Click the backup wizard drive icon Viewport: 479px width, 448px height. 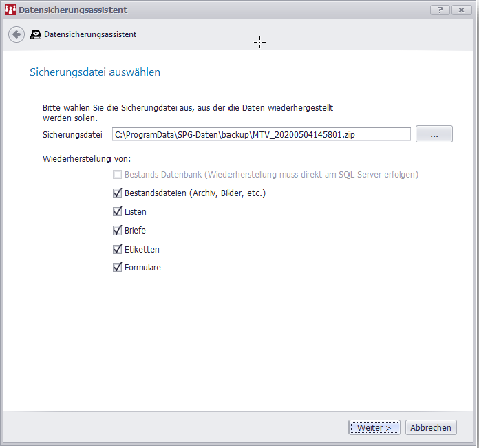36,34
